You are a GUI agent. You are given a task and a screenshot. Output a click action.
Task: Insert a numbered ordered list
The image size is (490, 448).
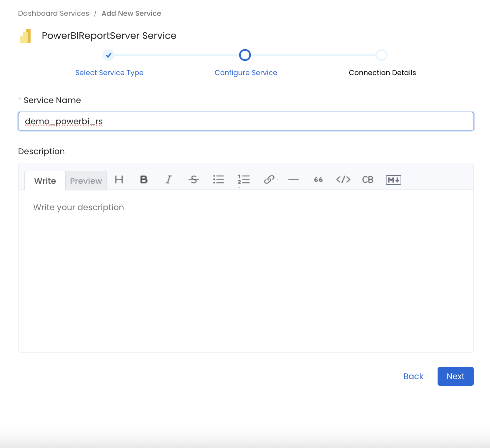pos(244,180)
